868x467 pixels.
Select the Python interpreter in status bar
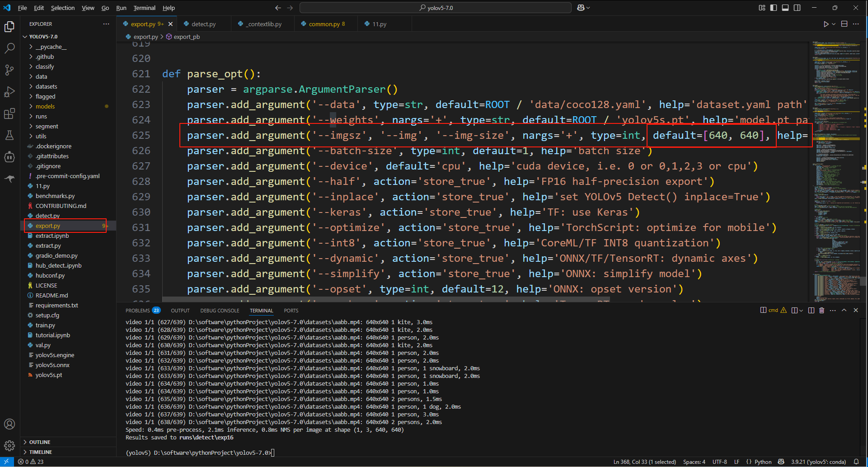[x=819, y=462]
